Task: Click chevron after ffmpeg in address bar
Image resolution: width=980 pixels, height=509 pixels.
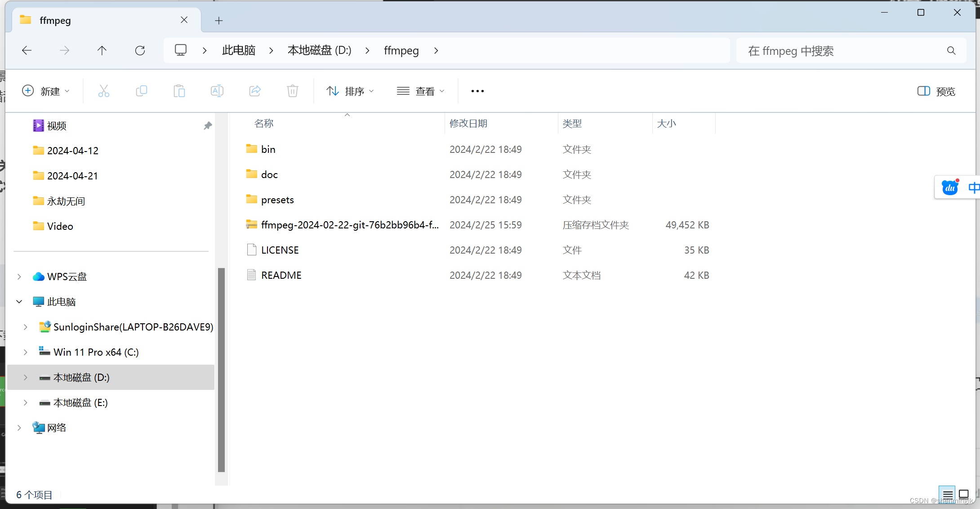Action: coord(436,50)
